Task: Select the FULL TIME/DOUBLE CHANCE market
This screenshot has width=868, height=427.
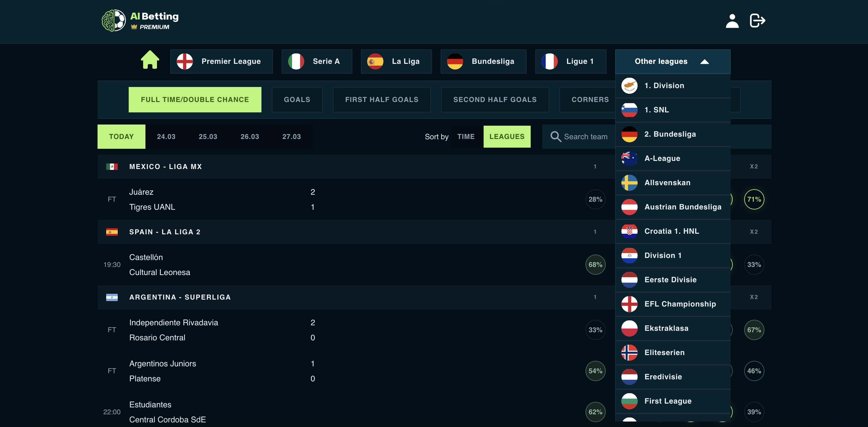Action: (x=195, y=99)
